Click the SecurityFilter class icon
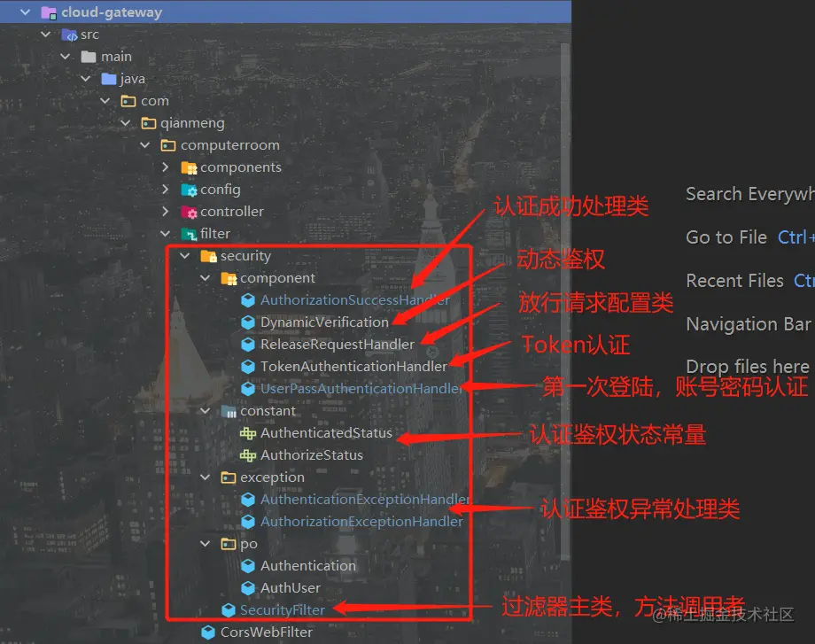The width and height of the screenshot is (815, 644). tap(229, 610)
